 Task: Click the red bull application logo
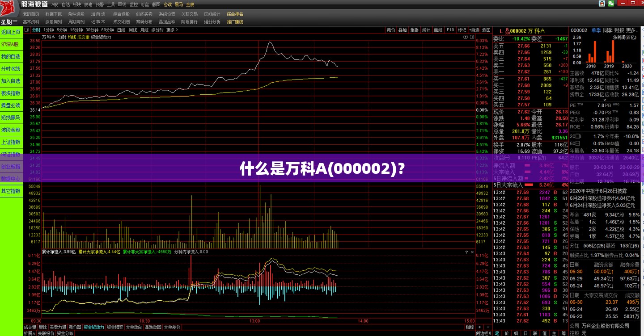tap(9, 9)
